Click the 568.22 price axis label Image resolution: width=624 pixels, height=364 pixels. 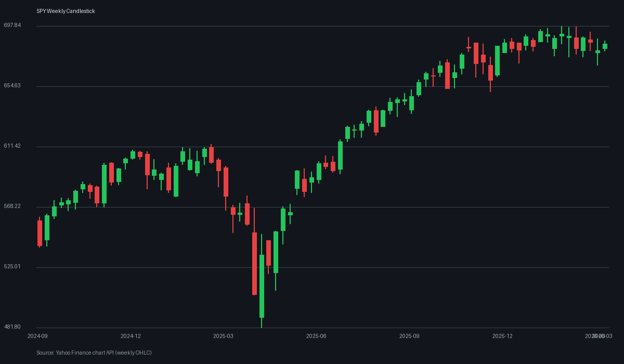tap(12, 206)
